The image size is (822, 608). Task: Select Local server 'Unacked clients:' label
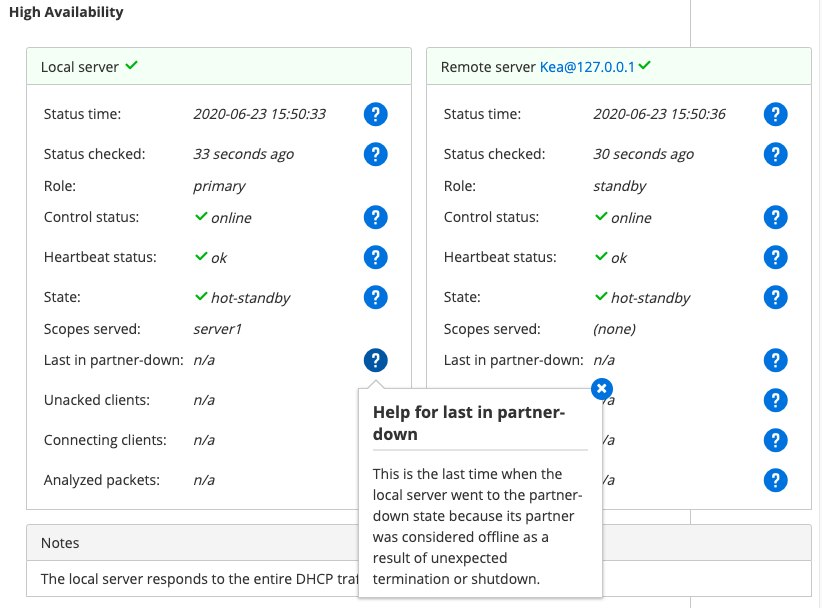pyautogui.click(x=97, y=400)
